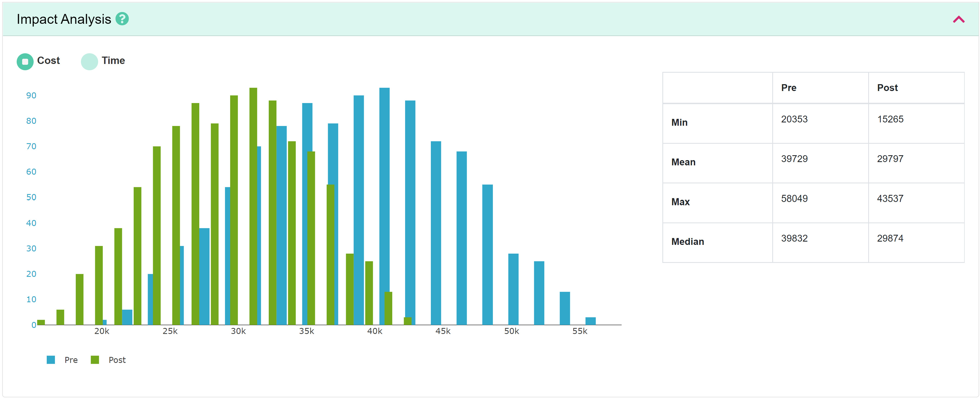Select the Post Max value 43537
Image resolution: width=980 pixels, height=399 pixels.
[x=890, y=199]
